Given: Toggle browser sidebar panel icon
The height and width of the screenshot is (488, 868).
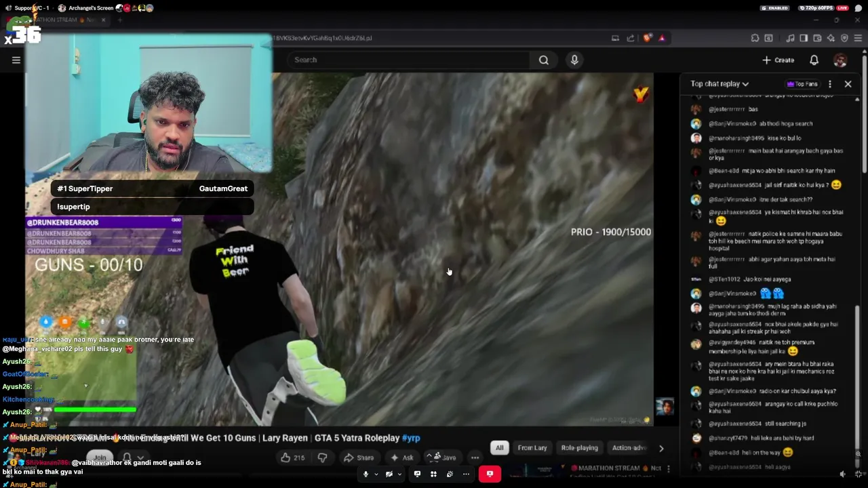Looking at the screenshot, I should (804, 38).
